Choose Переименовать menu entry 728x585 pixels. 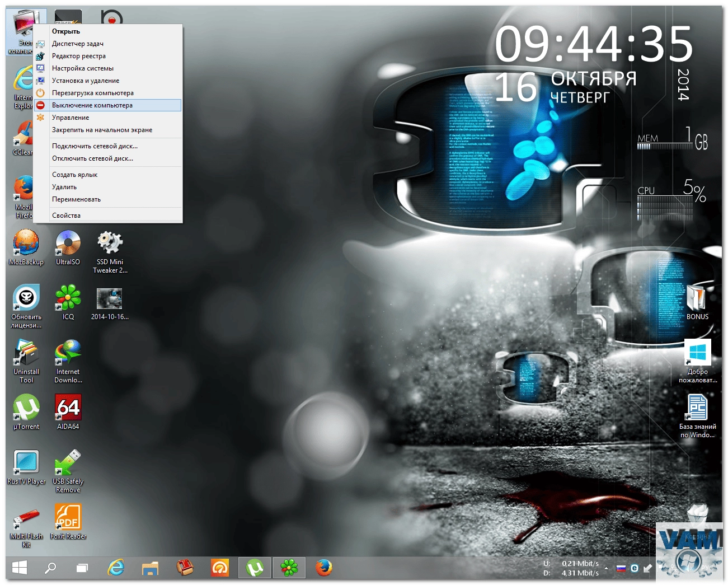(108, 199)
